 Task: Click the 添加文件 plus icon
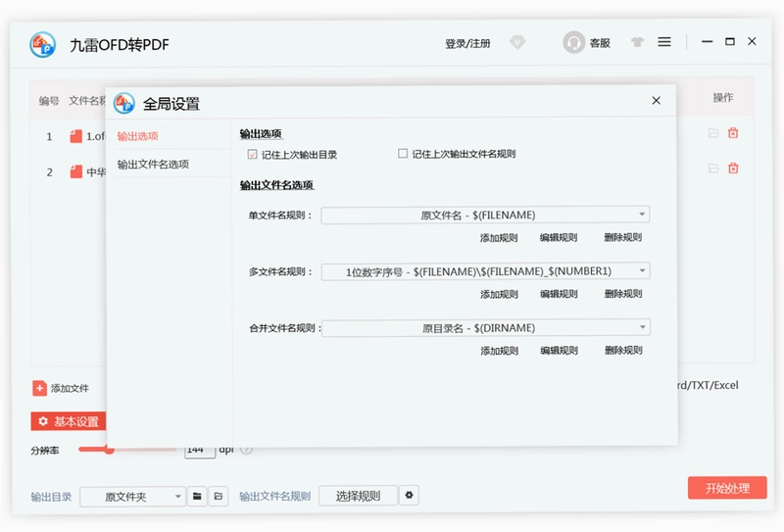tap(39, 388)
